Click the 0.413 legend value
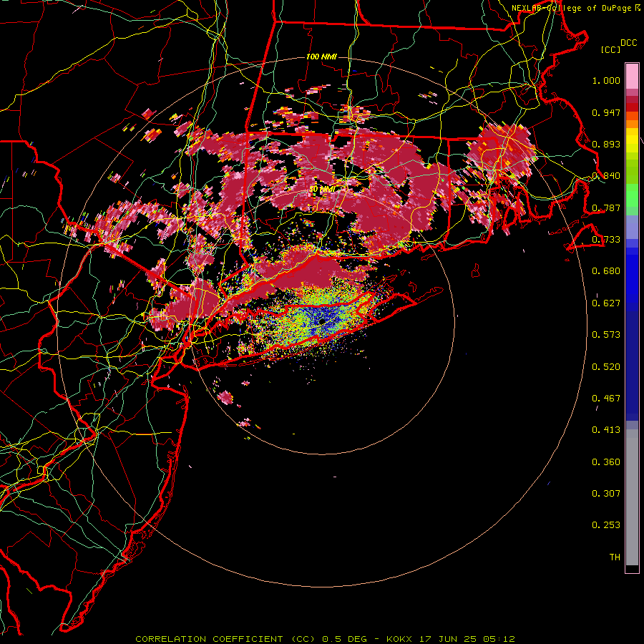Screen dimensions: 644x644 [606, 430]
